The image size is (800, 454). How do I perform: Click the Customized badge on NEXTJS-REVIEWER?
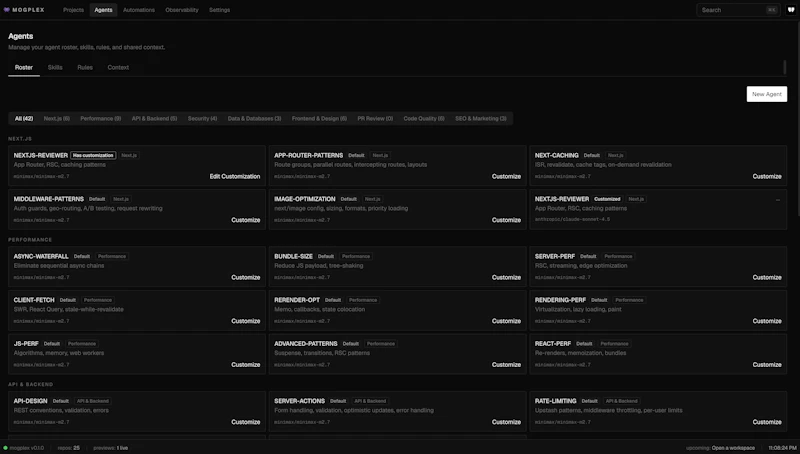pos(607,199)
